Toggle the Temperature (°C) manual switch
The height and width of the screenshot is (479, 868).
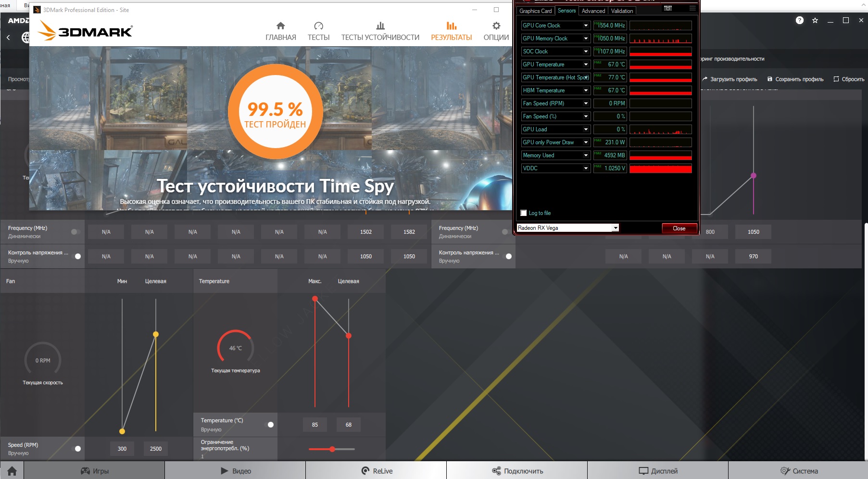(x=270, y=425)
